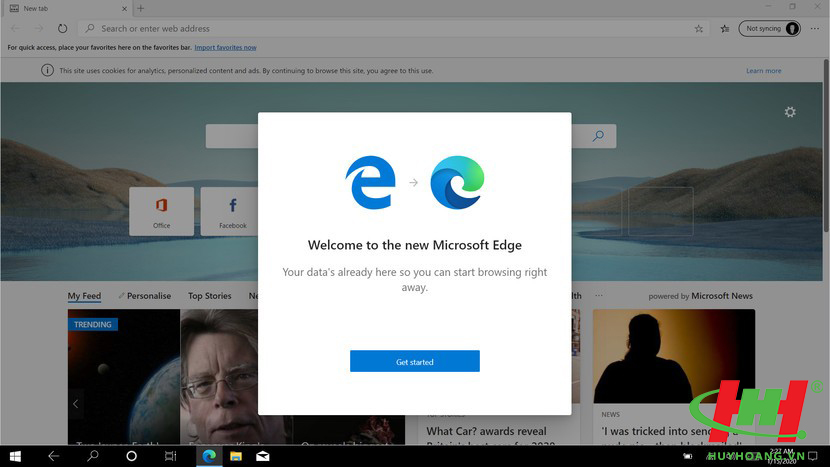Viewport: 830px width, 467px height.
Task: Click the Import favorites now link
Action: tap(225, 48)
